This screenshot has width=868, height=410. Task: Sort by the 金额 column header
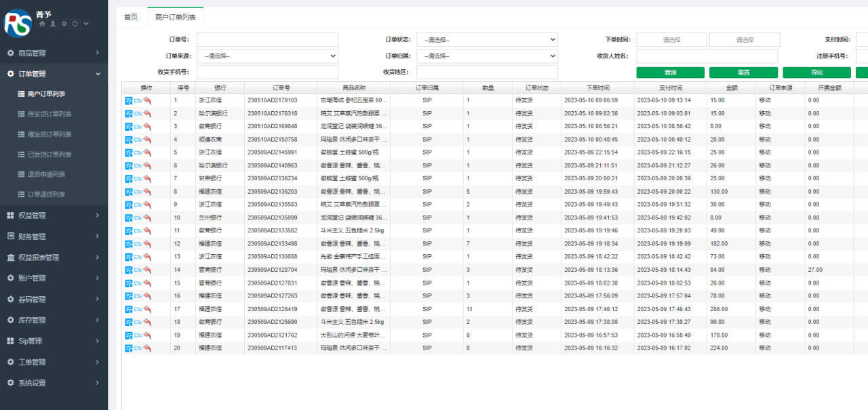(x=732, y=87)
